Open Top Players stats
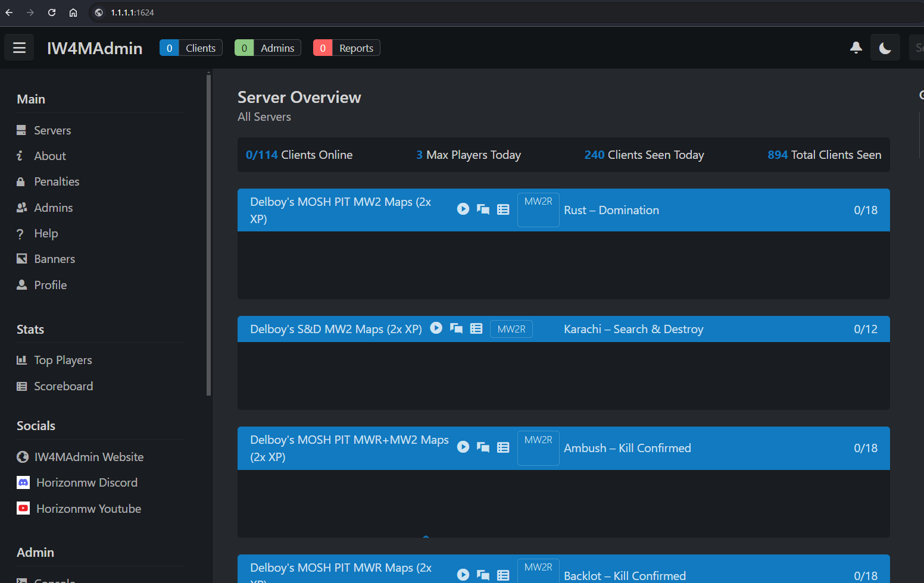Viewport: 924px width, 583px height. coord(63,360)
